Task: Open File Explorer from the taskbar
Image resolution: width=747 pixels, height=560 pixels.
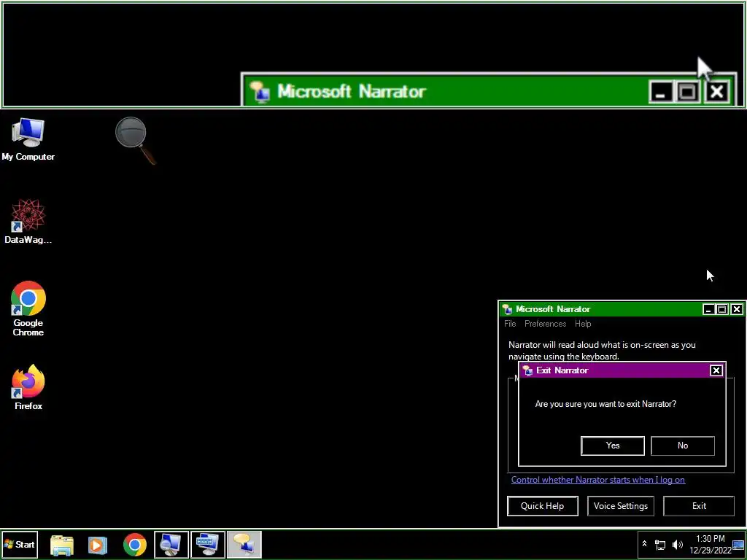Action: (62, 545)
